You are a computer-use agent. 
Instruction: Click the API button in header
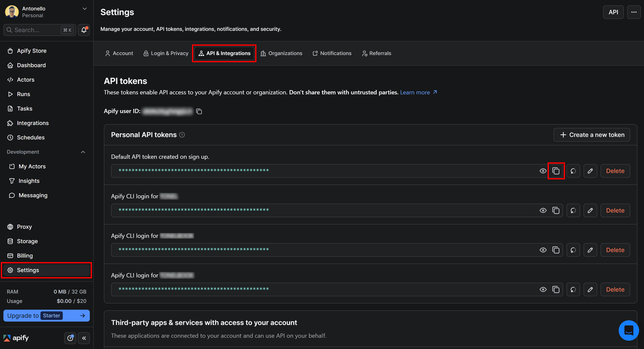[613, 12]
